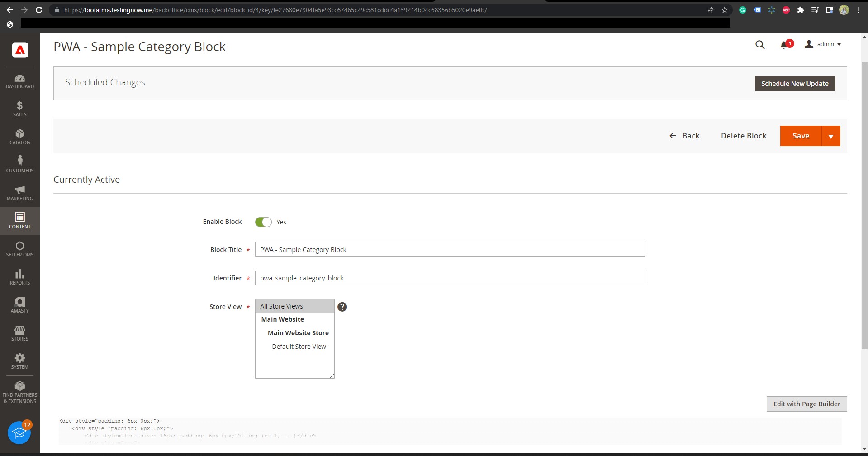Image resolution: width=868 pixels, height=456 pixels.
Task: Open the Dashboard sidebar menu
Action: 20,81
